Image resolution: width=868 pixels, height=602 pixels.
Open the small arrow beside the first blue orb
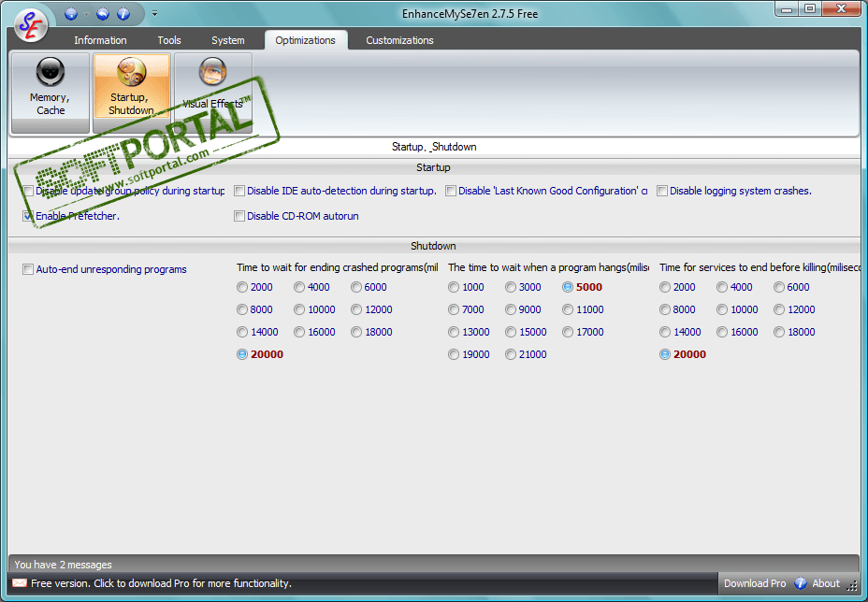pos(86,14)
